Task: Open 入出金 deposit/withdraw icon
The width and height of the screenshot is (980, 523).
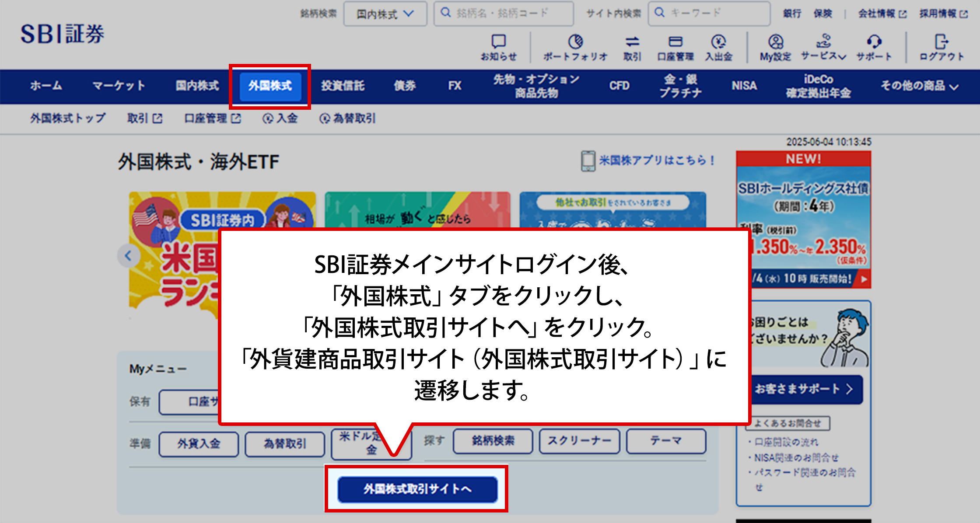Action: (x=718, y=47)
